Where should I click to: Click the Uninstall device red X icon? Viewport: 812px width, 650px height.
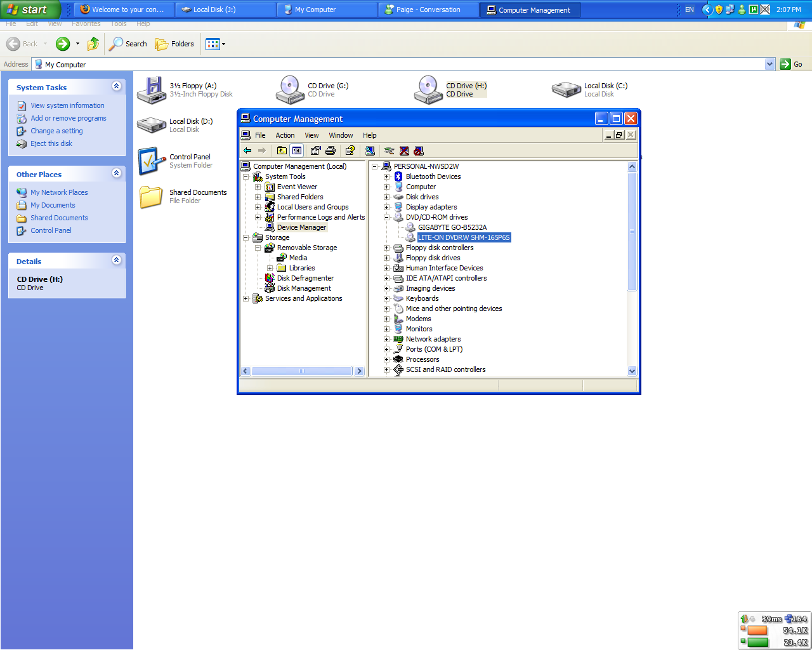click(x=404, y=150)
